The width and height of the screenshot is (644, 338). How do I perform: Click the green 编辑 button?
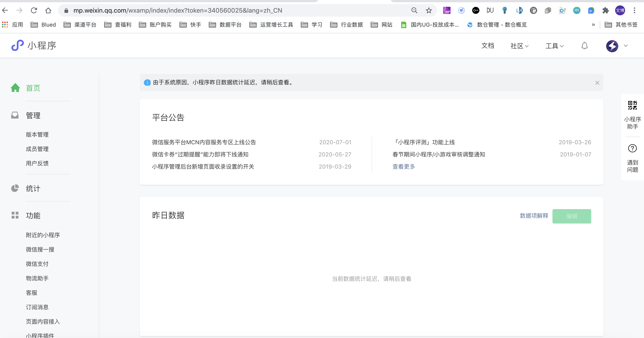571,216
